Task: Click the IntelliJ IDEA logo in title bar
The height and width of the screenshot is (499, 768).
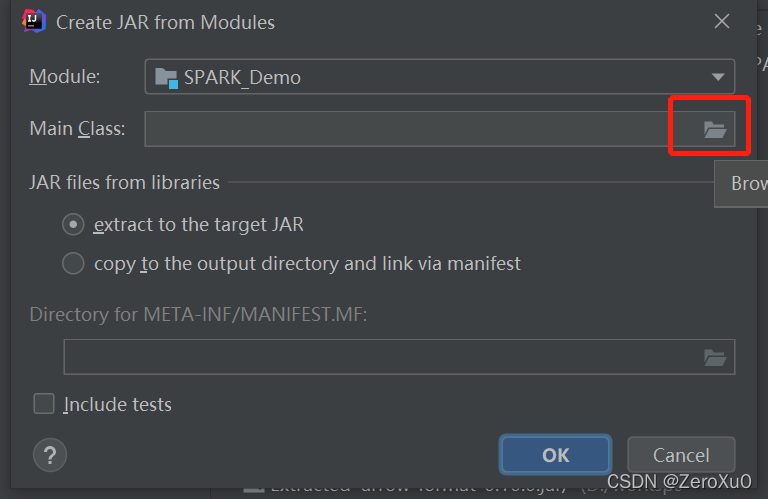Action: pos(34,22)
